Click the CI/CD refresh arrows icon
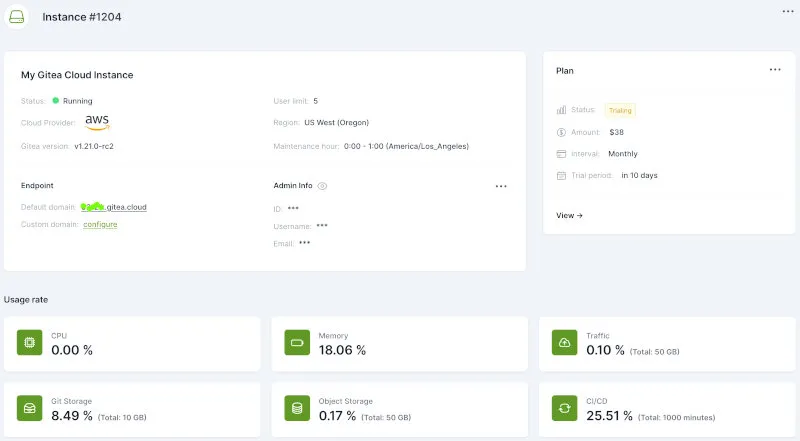 (x=564, y=408)
